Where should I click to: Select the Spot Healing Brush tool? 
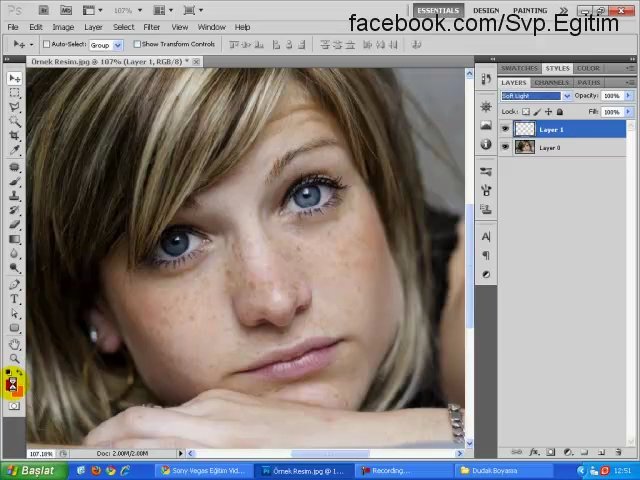point(15,167)
